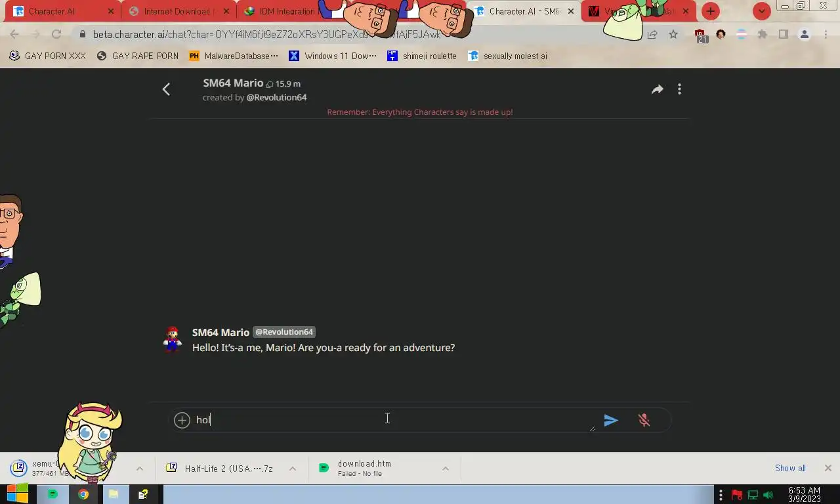Viewport: 840px width, 504px height.
Task: Open the Windows Start menu
Action: pyautogui.click(x=18, y=494)
